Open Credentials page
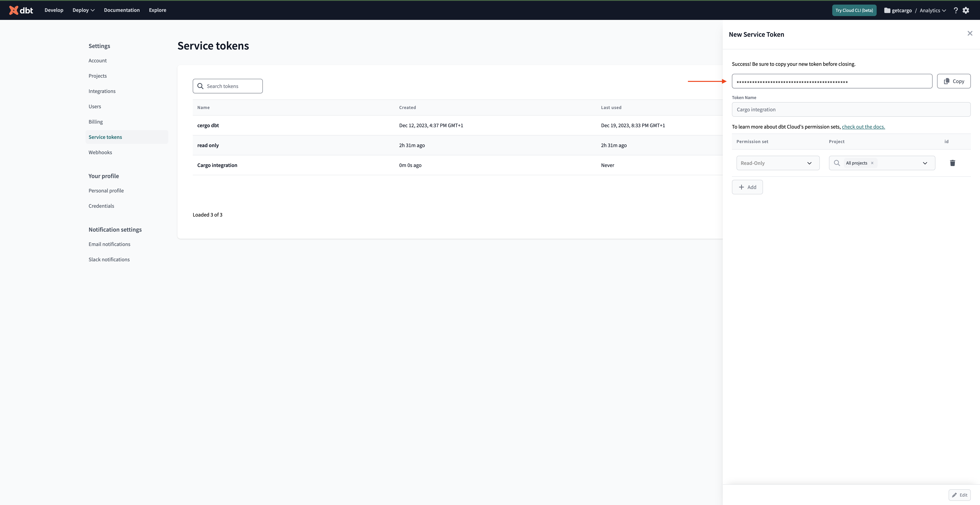The image size is (980, 505). 101,206
